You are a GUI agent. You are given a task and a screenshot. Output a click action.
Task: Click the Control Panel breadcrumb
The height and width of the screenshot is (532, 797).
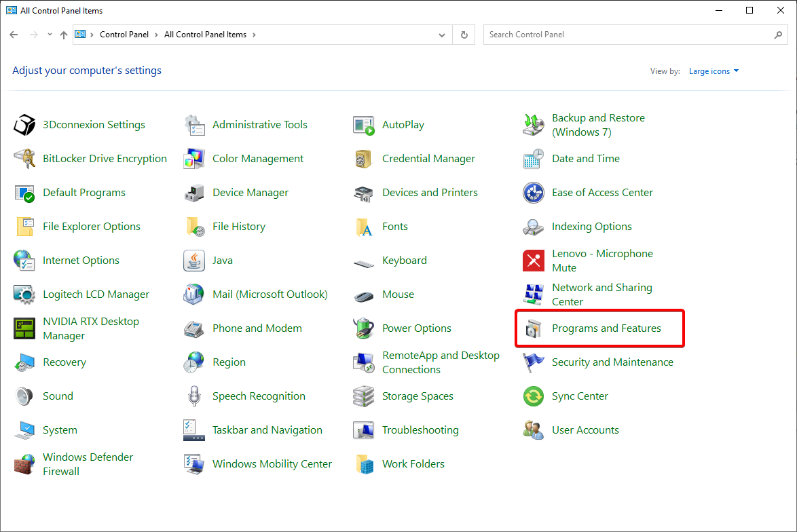coord(124,35)
